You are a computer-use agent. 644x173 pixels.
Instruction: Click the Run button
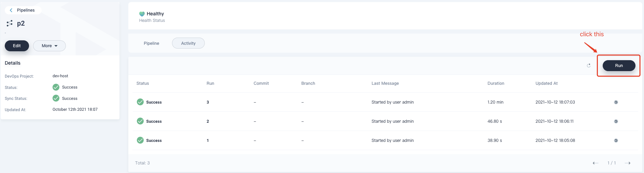click(619, 66)
